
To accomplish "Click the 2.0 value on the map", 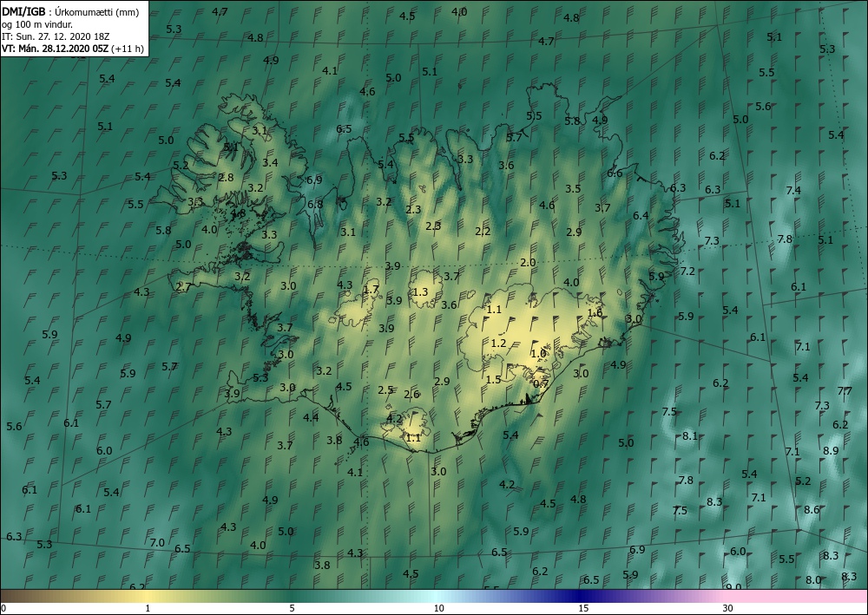I will (x=528, y=262).
